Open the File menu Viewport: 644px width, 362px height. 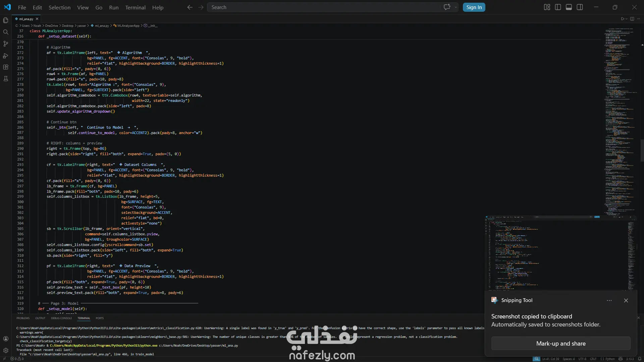(22, 7)
